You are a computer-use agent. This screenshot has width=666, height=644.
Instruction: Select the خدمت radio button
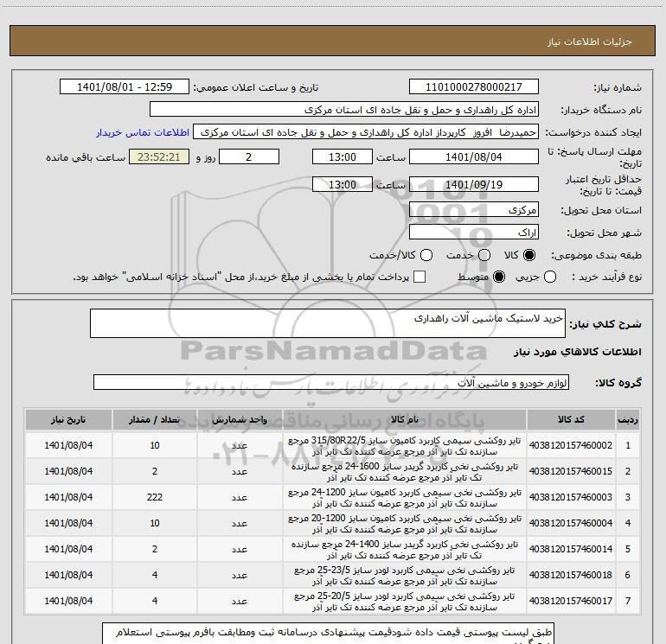coord(484,255)
